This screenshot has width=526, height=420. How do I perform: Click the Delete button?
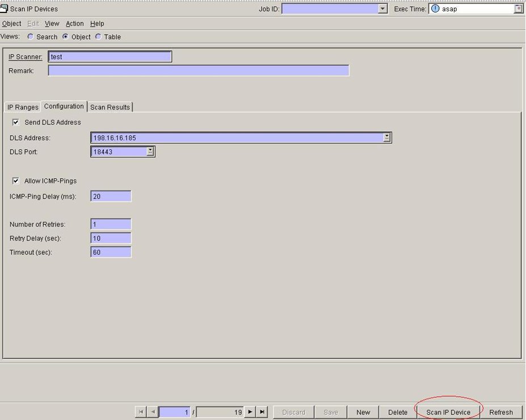[398, 412]
